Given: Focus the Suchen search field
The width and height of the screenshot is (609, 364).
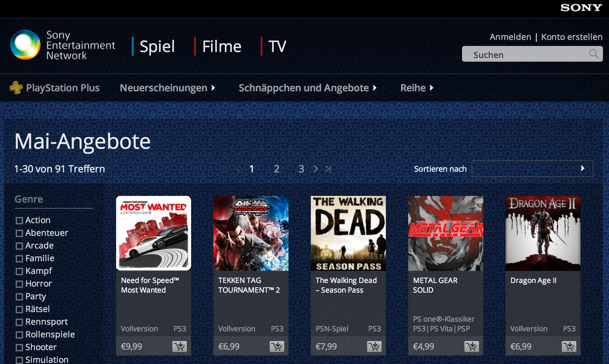Looking at the screenshot, I should coord(532,54).
